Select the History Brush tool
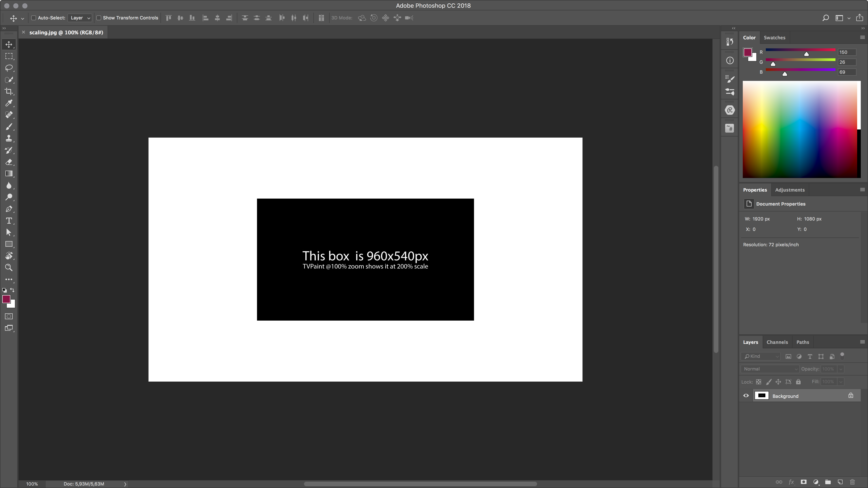This screenshot has height=488, width=868. click(9, 150)
